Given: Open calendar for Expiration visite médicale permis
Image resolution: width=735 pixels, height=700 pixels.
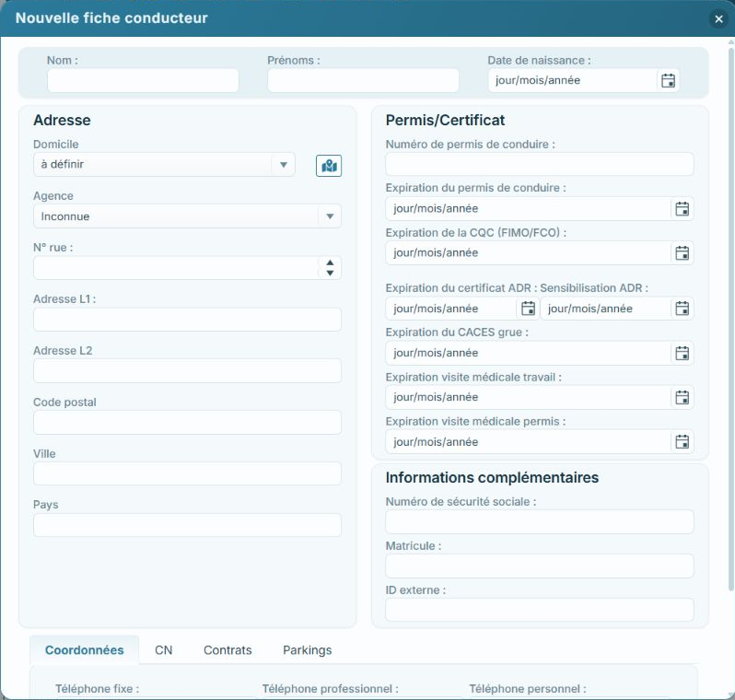Looking at the screenshot, I should [682, 442].
